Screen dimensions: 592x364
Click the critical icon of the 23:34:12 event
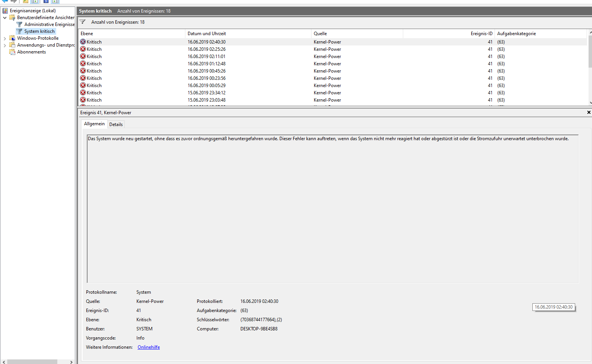(83, 92)
